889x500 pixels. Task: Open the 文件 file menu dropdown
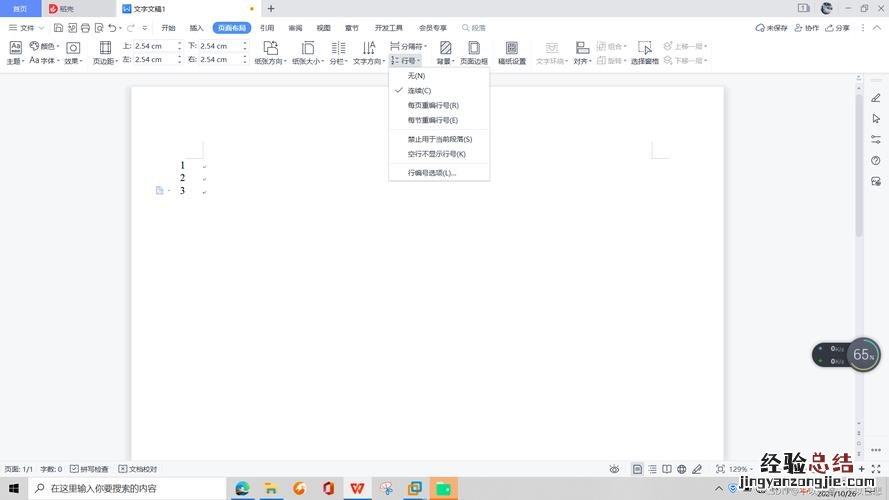26,28
